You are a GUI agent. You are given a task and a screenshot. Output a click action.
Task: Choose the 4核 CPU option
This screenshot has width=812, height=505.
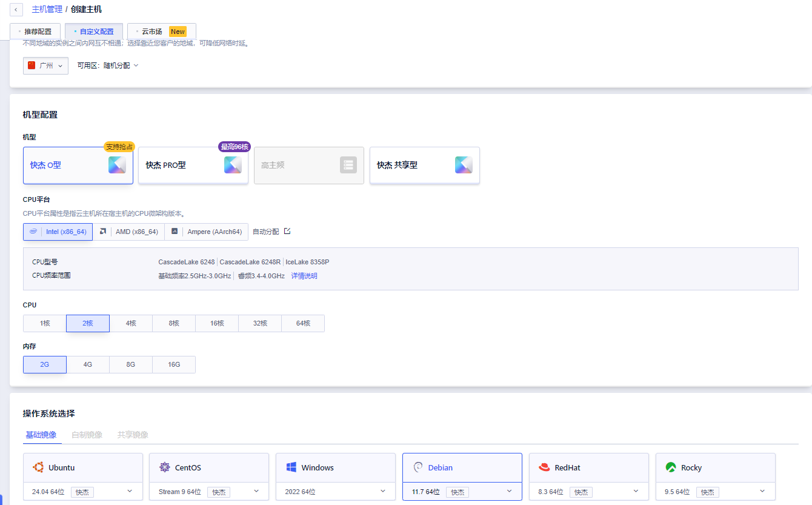pos(131,324)
